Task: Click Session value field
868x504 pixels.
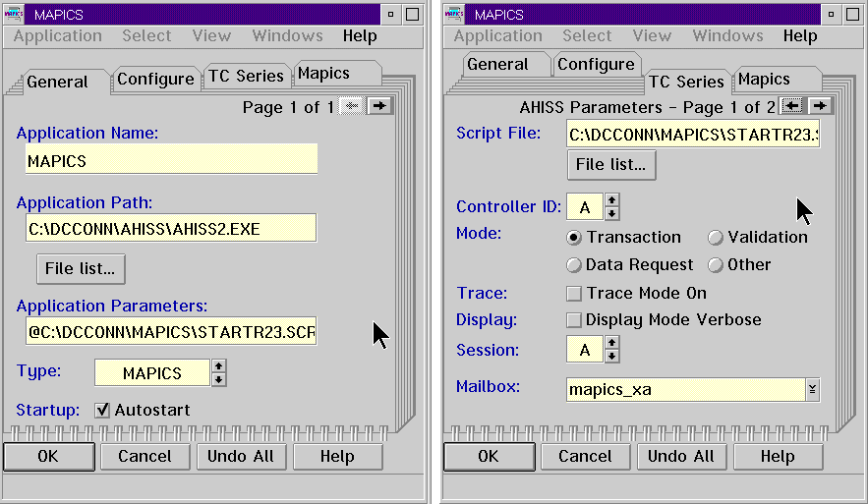Action: tap(585, 350)
